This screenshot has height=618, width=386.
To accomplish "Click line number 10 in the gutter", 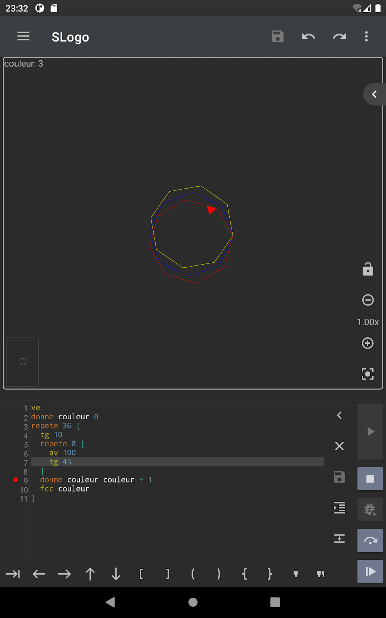I will 24,490.
